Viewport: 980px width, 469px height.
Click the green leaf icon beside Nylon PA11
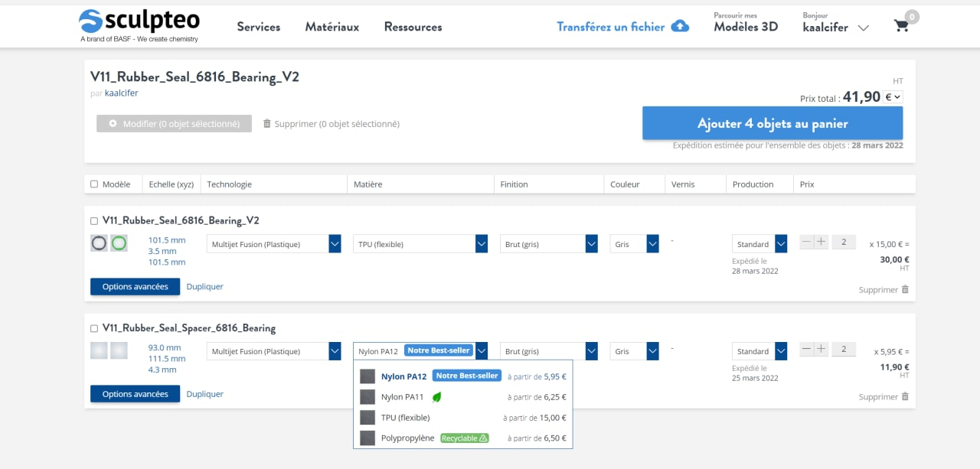pyautogui.click(x=437, y=397)
